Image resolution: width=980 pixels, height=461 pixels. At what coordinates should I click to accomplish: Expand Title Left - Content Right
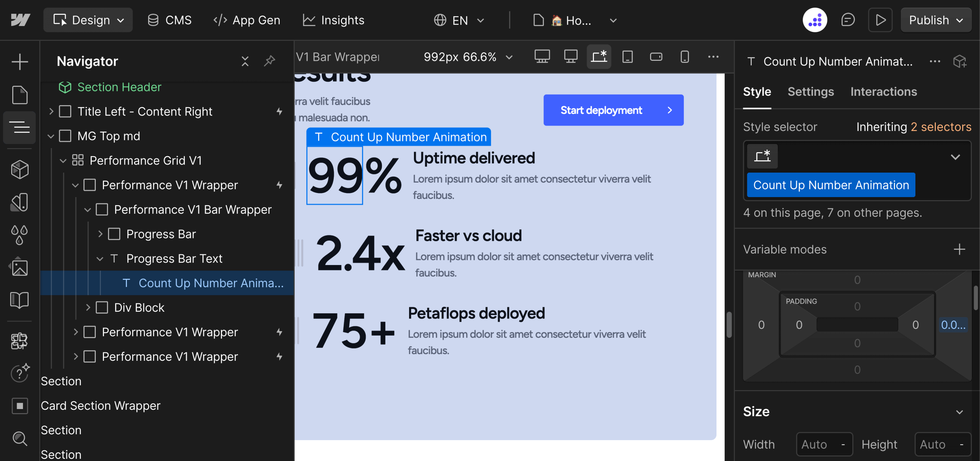(x=51, y=111)
